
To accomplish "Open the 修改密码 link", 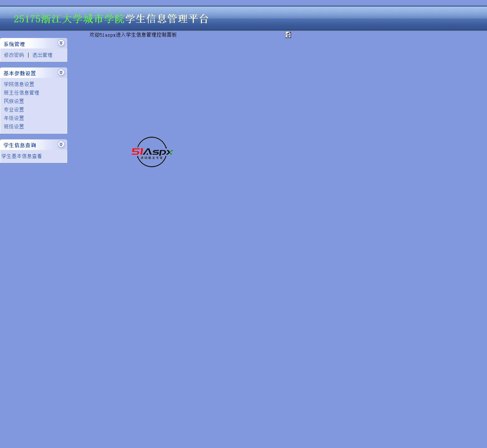I will [14, 55].
